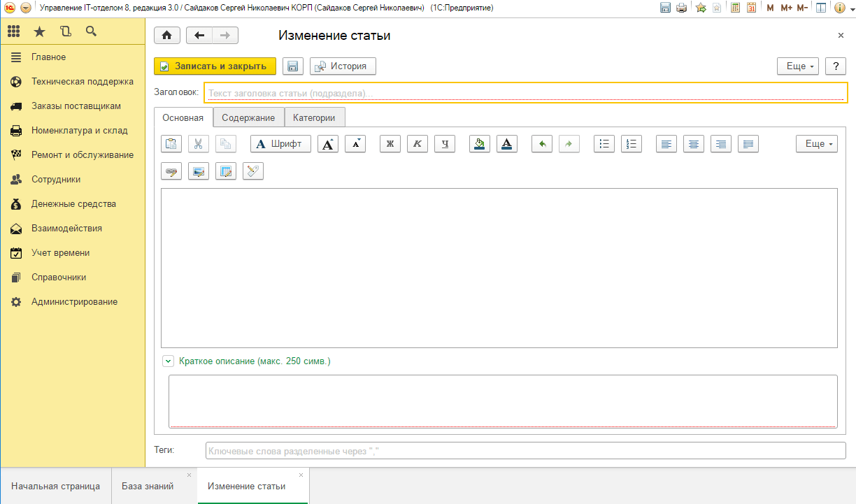This screenshot has height=504, width=856.
Task: Open the Сотрудники section
Action: pos(73,180)
